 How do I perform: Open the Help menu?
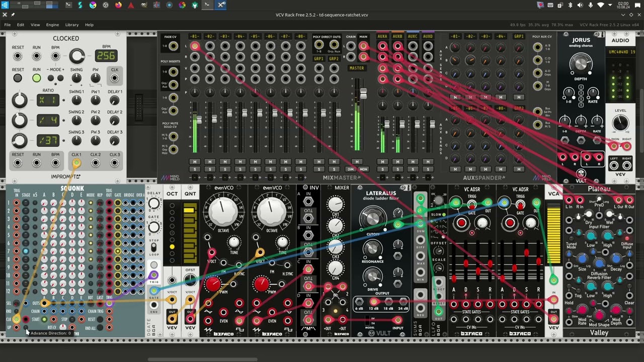tap(89, 25)
